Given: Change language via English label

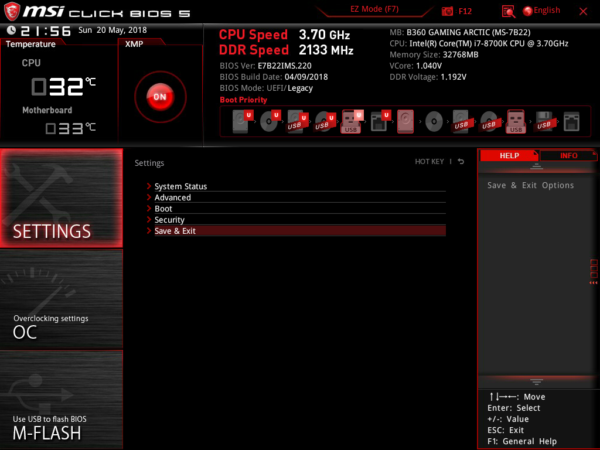Looking at the screenshot, I should pos(547,10).
